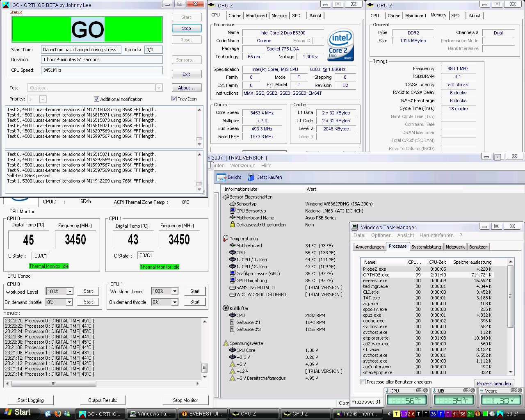Close the Vcore gadget with its X icon
The image size is (525, 420).
tap(520, 390)
